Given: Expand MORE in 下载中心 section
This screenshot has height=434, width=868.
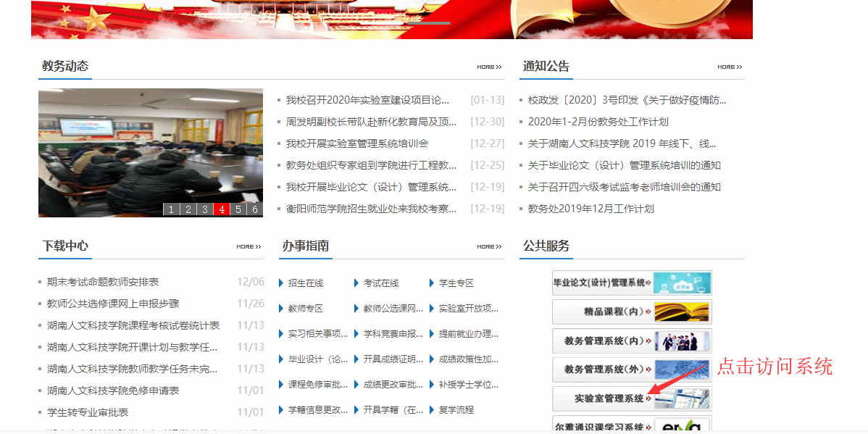Looking at the screenshot, I should coord(249,247).
